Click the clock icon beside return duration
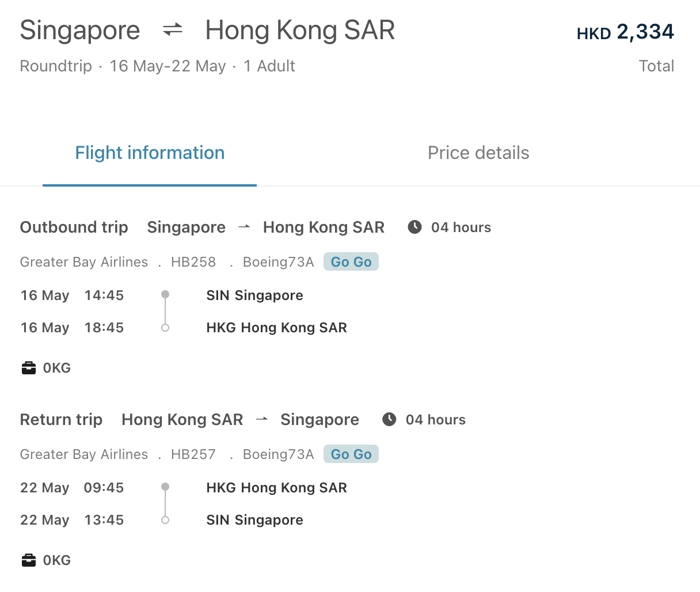 click(x=389, y=419)
